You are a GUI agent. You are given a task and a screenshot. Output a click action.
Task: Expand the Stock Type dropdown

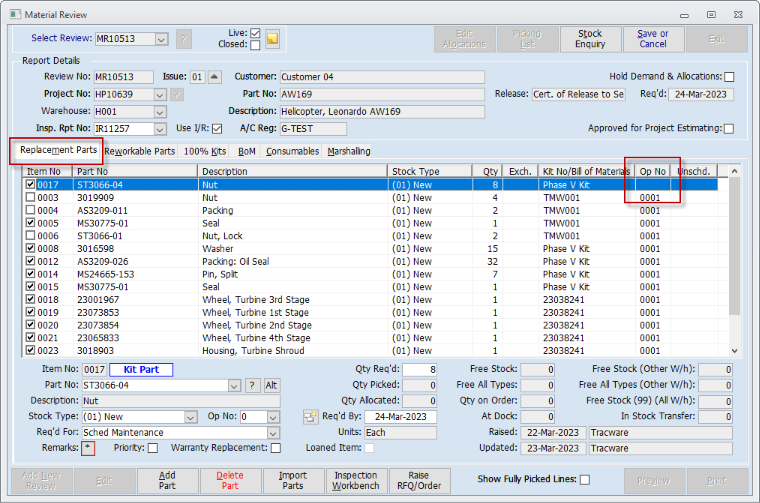pyautogui.click(x=191, y=417)
